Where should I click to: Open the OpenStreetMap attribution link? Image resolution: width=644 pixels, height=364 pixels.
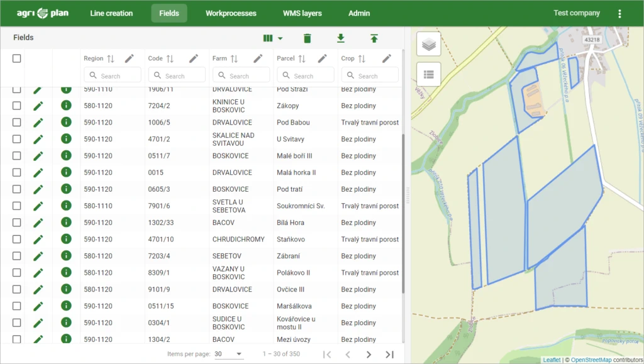click(x=590, y=359)
